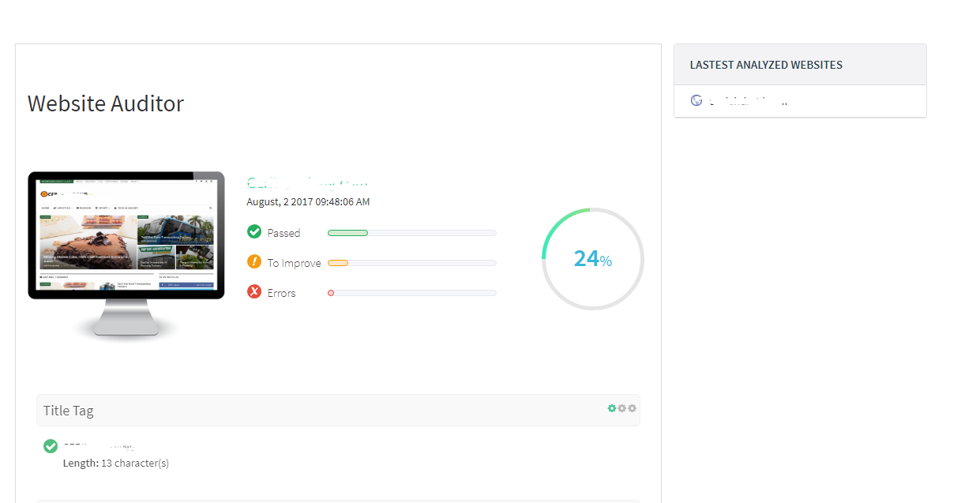This screenshot has height=503, width=980.
Task: Click the title tag value text beside checkmark
Action: tap(100, 447)
